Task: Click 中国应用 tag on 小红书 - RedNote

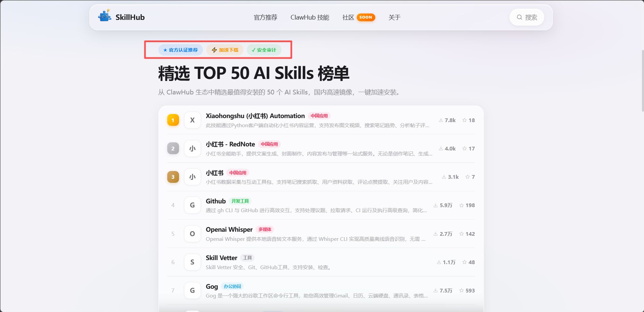Action: (x=269, y=144)
